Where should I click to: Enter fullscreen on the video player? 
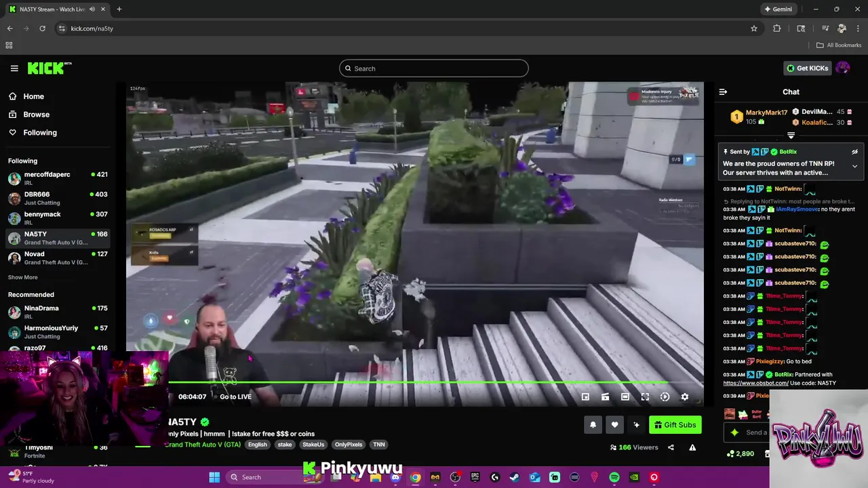(645, 397)
